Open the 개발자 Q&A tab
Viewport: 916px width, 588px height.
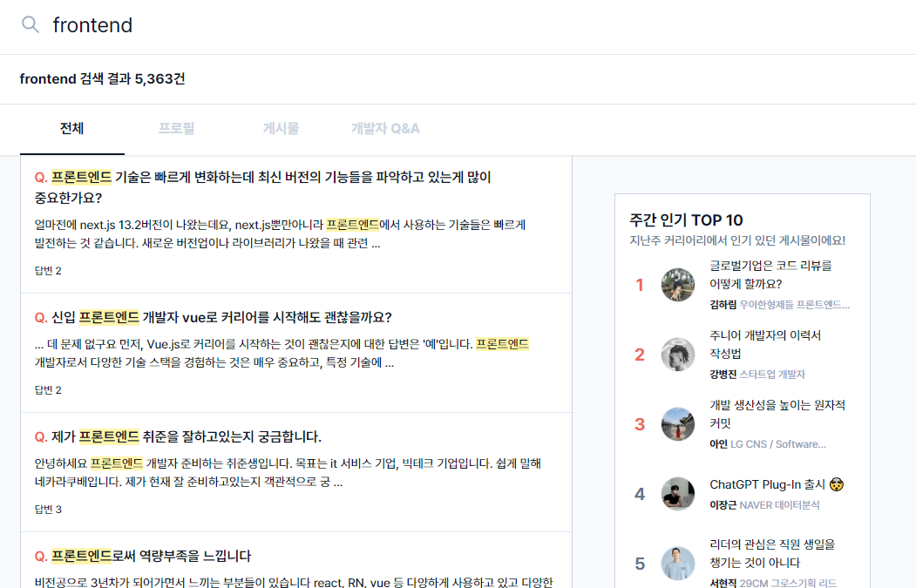click(385, 128)
